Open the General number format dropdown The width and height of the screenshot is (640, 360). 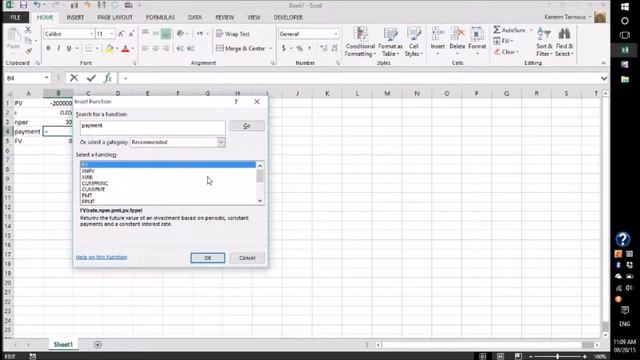click(336, 34)
